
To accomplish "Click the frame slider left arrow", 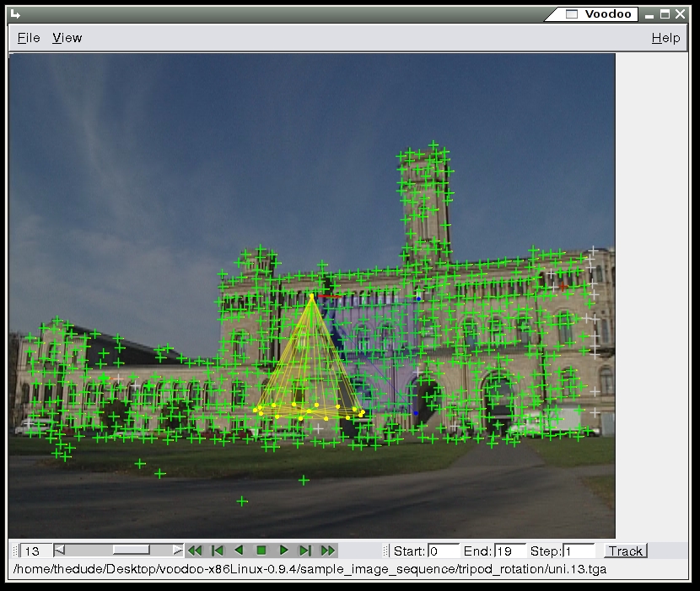I will 60,551.
